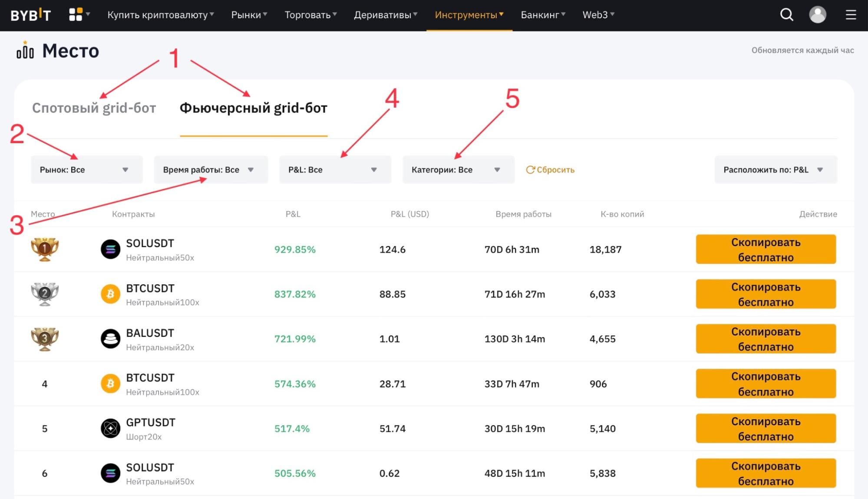Click the Место column header

click(43, 214)
